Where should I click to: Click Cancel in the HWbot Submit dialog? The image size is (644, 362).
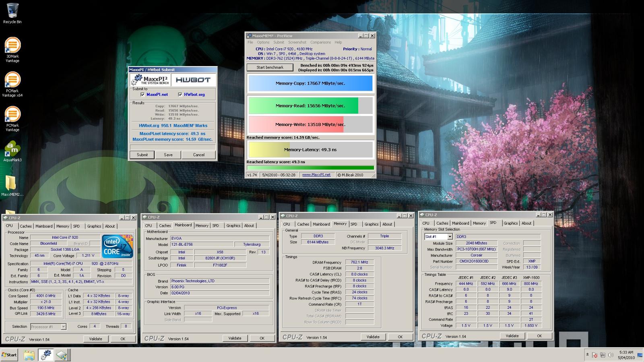point(199,155)
